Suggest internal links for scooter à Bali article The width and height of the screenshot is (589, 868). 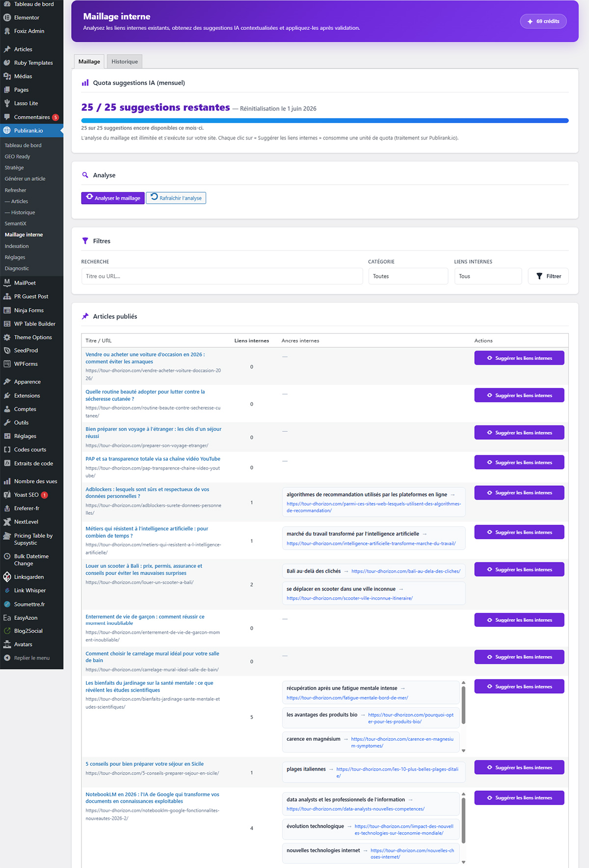[x=519, y=570]
